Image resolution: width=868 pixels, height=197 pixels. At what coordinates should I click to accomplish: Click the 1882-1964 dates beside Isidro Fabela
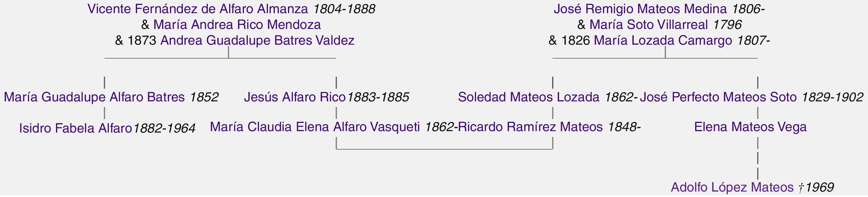pyautogui.click(x=164, y=128)
